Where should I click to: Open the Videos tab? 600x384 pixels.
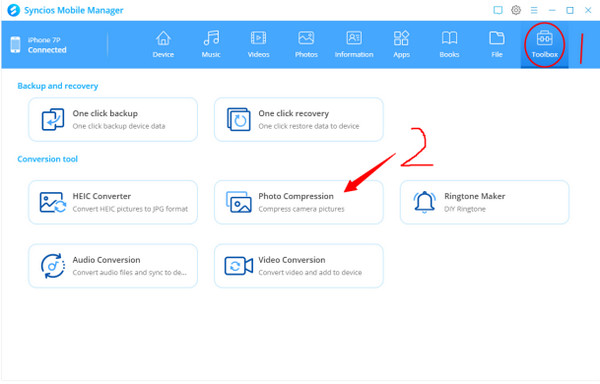pyautogui.click(x=259, y=44)
